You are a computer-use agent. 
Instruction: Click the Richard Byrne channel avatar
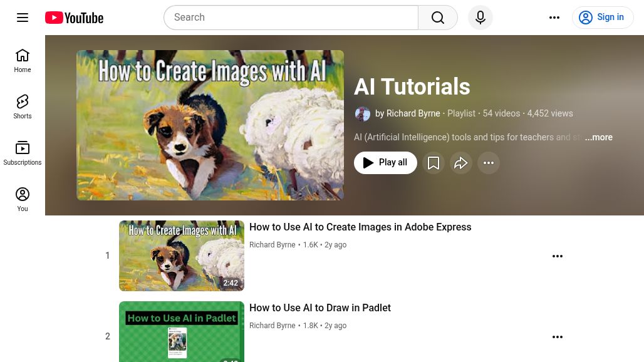click(363, 113)
